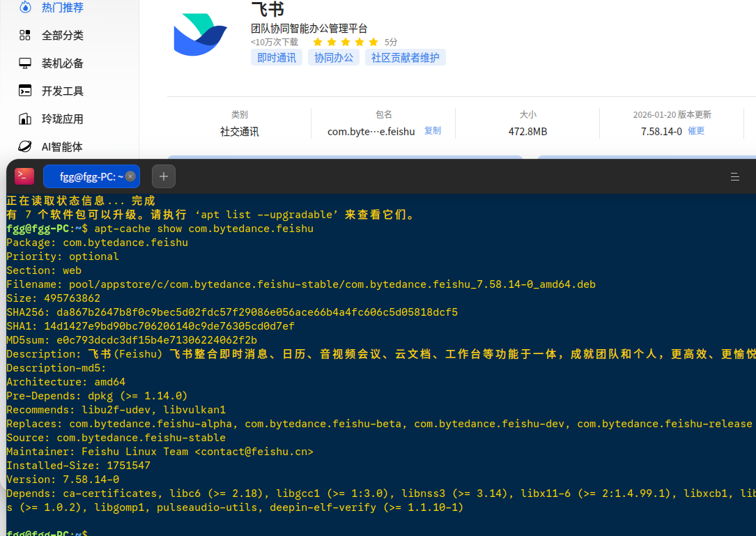Click the Section: web line
The image size is (756, 536).
[x=44, y=270]
